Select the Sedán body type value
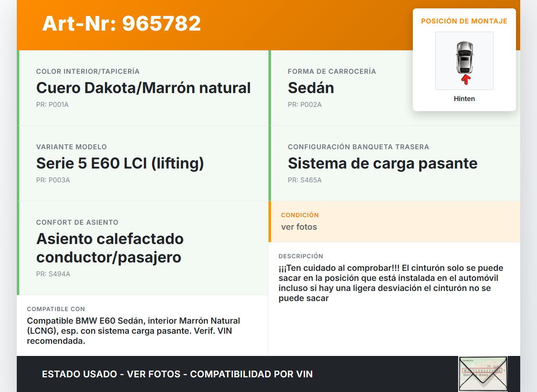The image size is (537, 392). point(311,88)
